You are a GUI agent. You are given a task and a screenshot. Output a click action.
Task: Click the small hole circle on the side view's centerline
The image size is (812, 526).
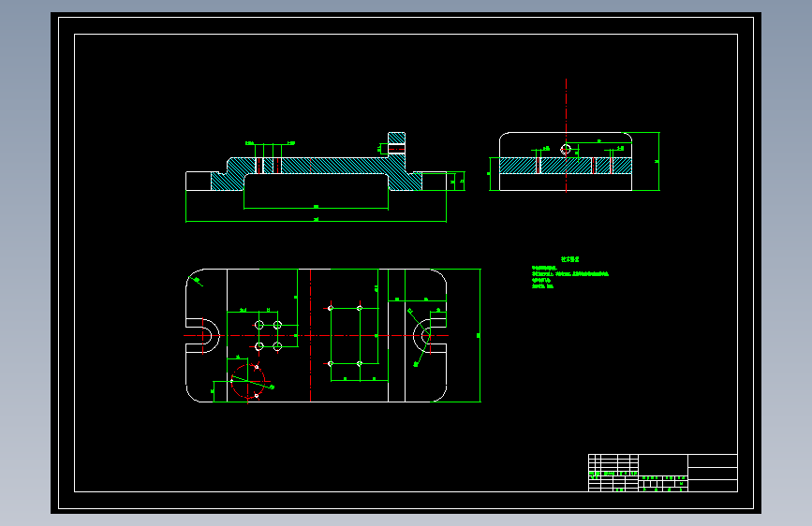pos(566,150)
